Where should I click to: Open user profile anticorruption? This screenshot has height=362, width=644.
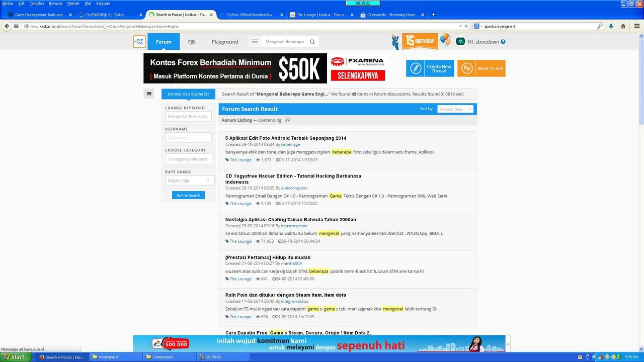[294, 188]
